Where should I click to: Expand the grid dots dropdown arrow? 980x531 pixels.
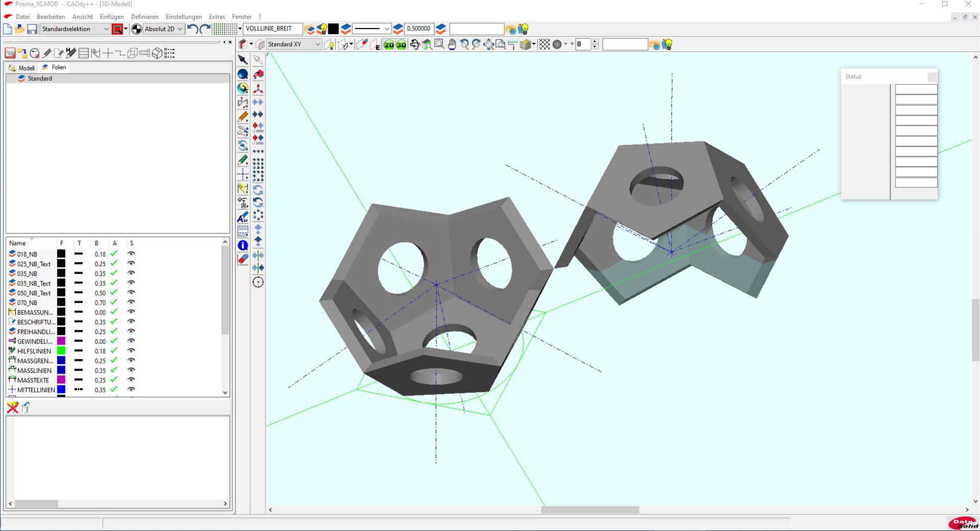(x=240, y=29)
